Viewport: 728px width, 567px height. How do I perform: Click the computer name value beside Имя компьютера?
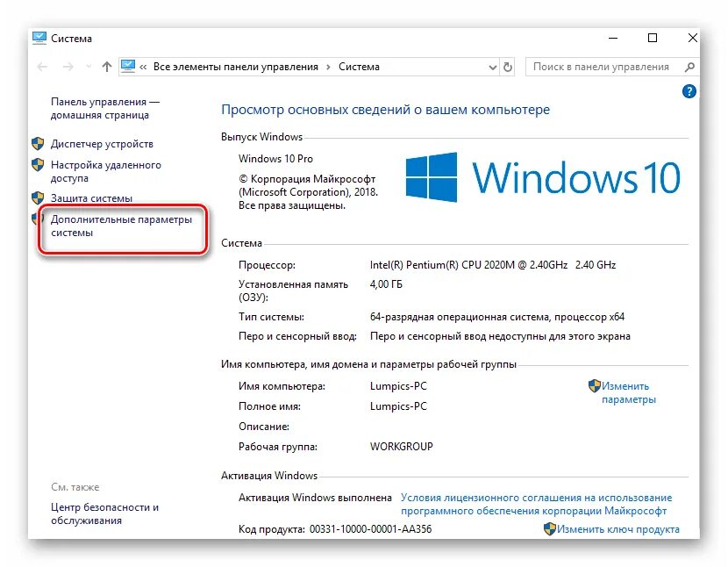[x=398, y=386]
